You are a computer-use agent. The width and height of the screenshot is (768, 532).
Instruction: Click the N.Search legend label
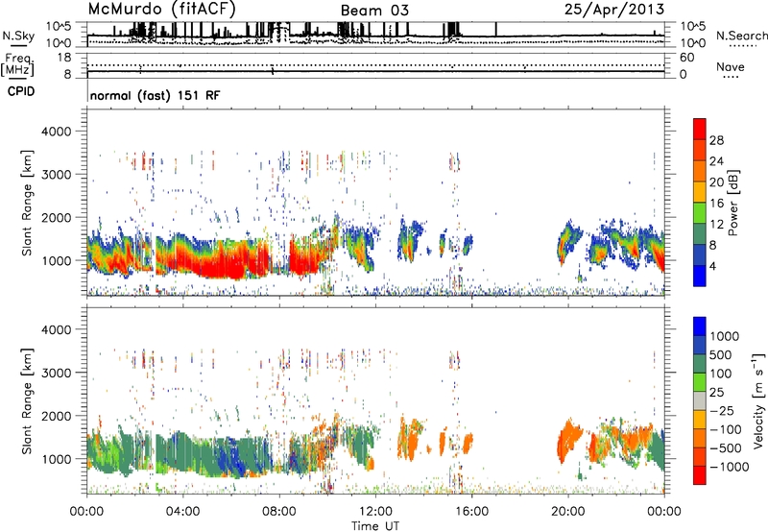coord(742,36)
